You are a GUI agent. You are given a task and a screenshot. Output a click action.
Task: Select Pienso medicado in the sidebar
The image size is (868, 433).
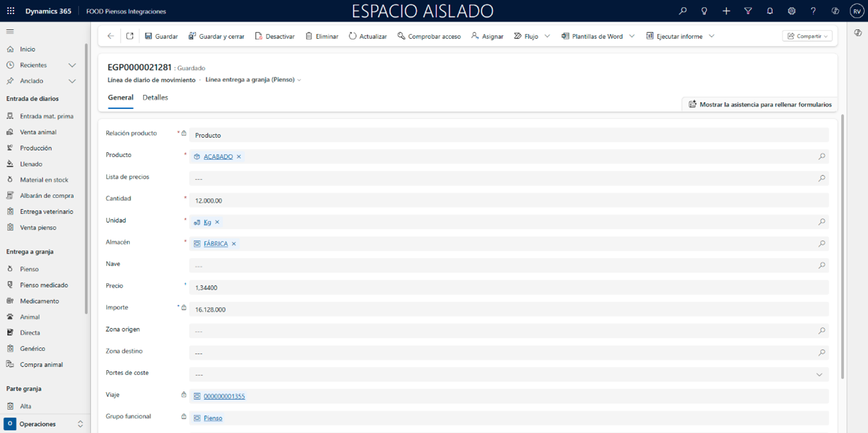(43, 285)
